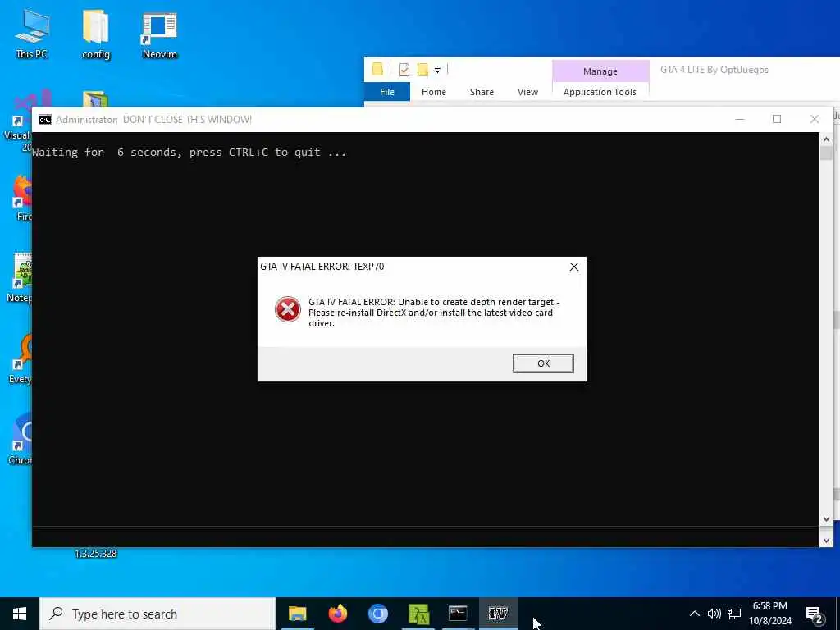Open the notification center icon
This screenshot has width=840, height=630.
814,614
